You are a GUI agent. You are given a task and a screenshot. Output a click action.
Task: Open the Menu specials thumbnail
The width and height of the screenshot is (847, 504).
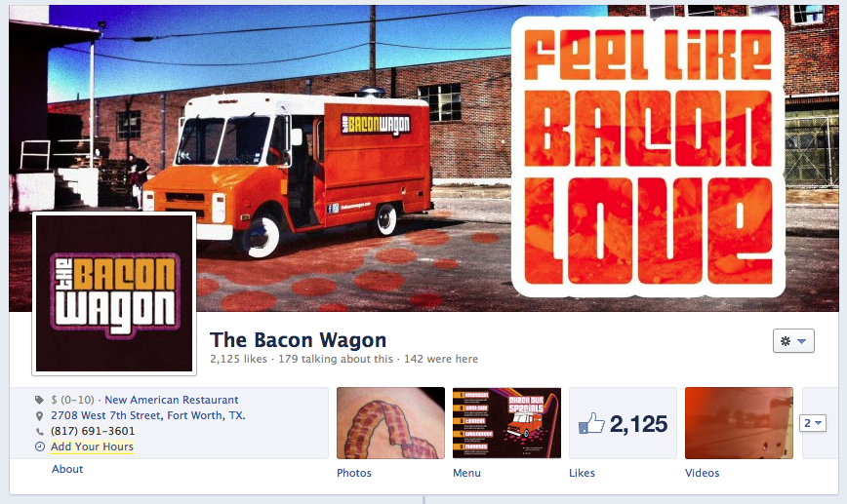506,423
